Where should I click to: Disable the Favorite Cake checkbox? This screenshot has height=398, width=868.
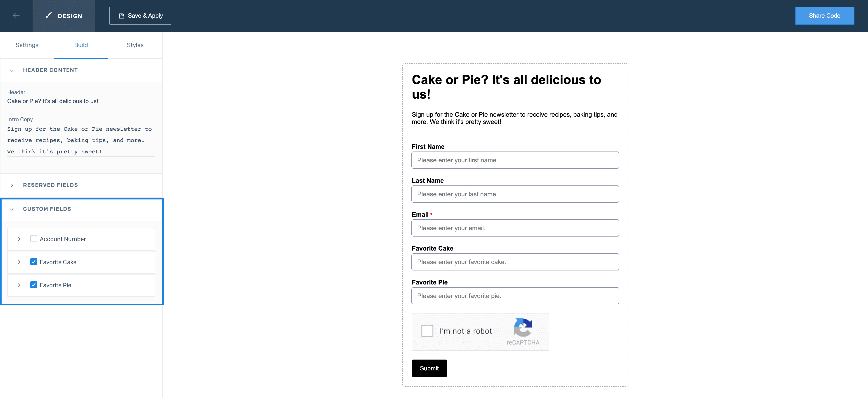coord(34,261)
